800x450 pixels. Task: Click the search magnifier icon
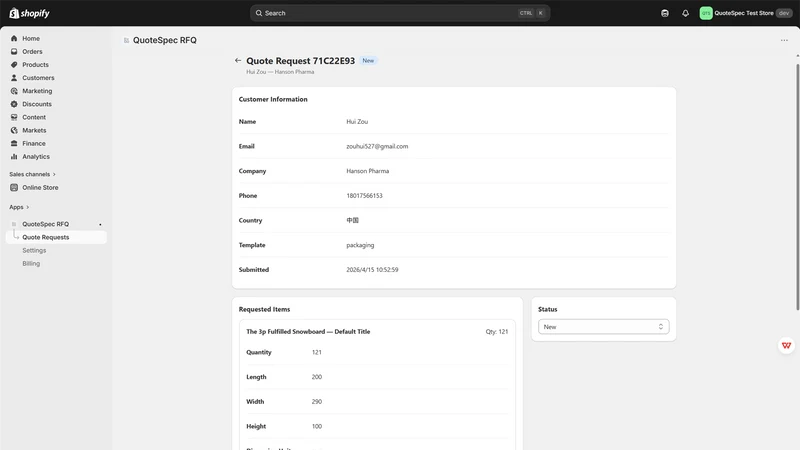259,13
